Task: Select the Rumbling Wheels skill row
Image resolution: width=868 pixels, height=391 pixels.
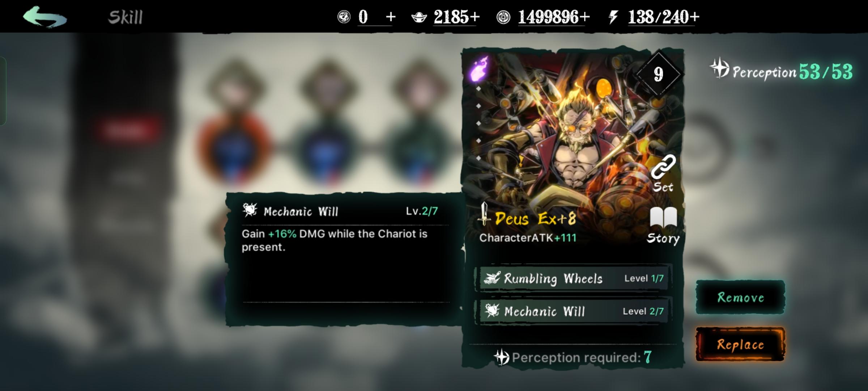Action: (574, 278)
